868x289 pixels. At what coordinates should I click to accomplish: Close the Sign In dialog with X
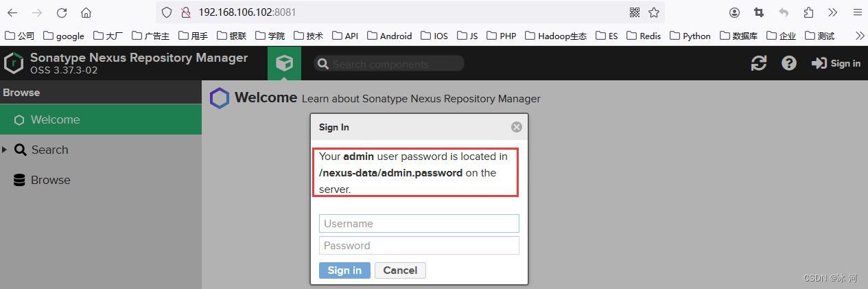tap(517, 127)
